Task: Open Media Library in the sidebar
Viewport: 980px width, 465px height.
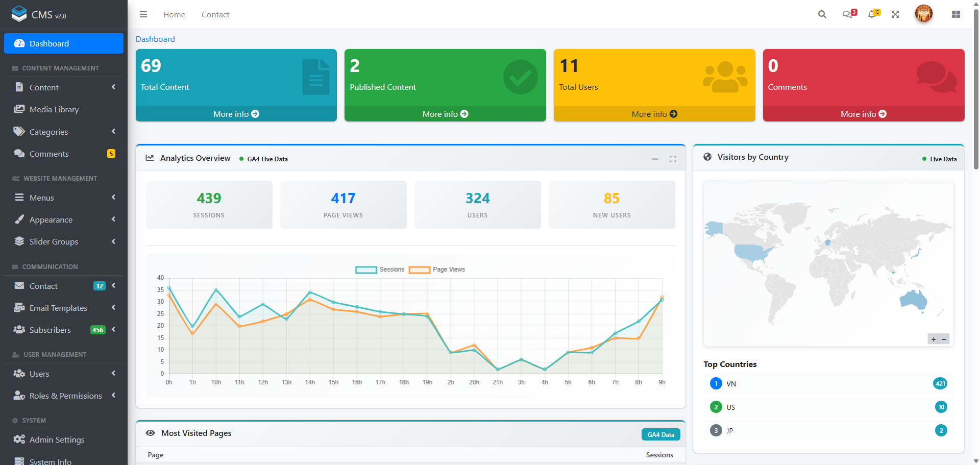Action: click(54, 109)
